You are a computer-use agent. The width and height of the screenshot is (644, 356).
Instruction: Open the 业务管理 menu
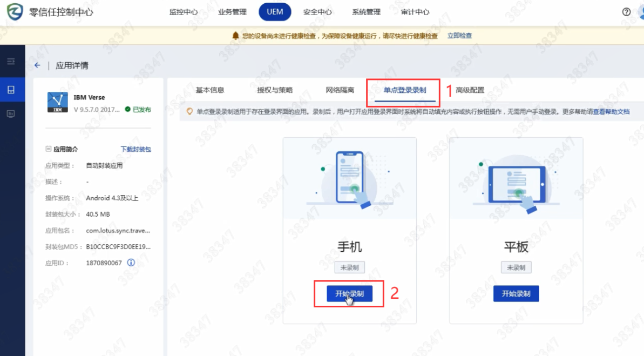(233, 12)
